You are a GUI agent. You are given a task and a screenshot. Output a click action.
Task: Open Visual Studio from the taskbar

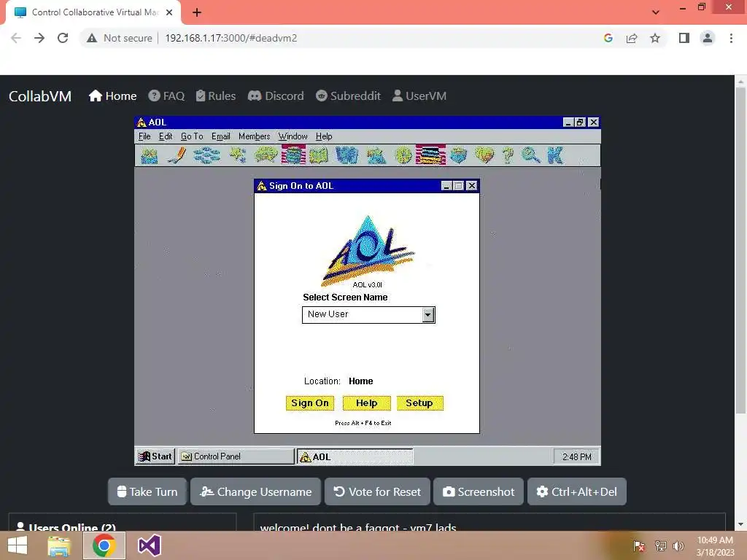tap(149, 545)
